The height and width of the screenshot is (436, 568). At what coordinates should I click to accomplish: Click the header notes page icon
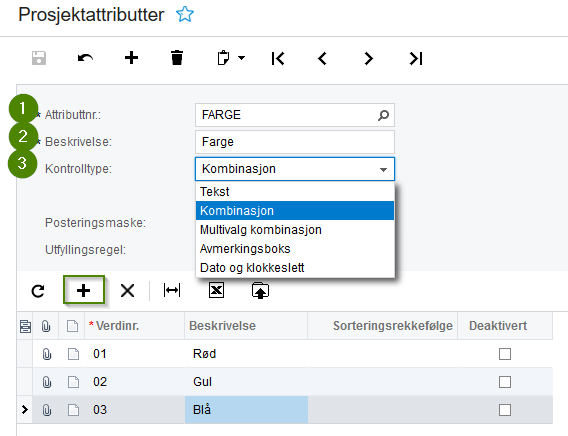(x=72, y=326)
